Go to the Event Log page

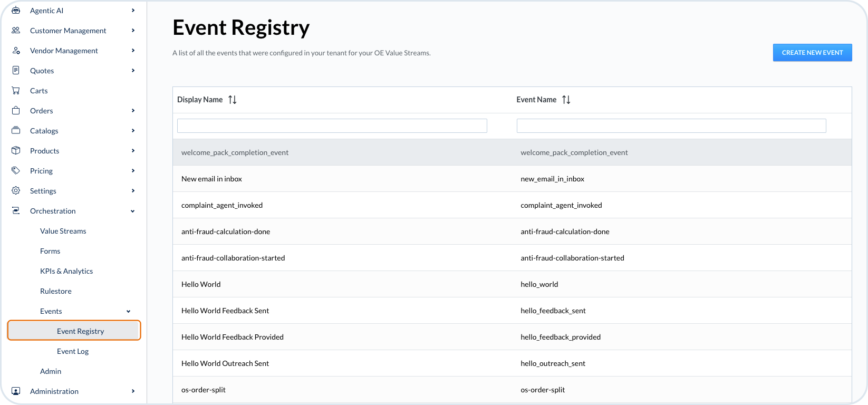click(73, 351)
